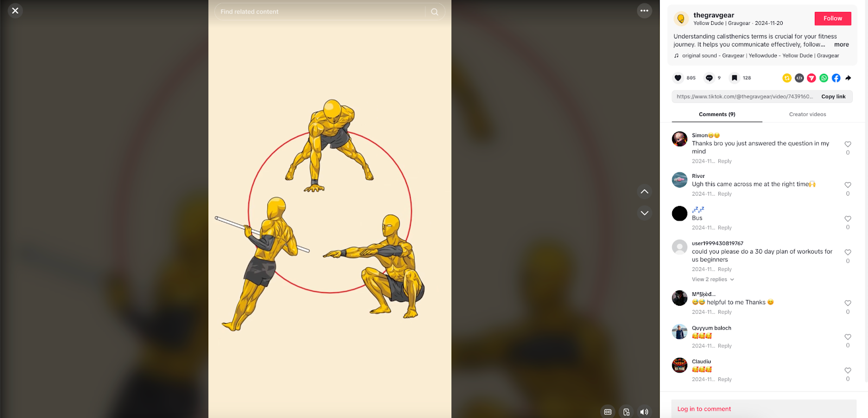Switch to the Creator videos tab
Image resolution: width=868 pixels, height=418 pixels.
[807, 114]
